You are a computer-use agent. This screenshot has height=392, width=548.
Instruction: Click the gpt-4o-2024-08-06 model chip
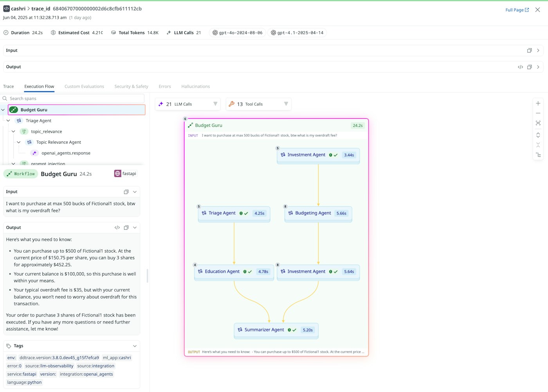click(x=237, y=33)
